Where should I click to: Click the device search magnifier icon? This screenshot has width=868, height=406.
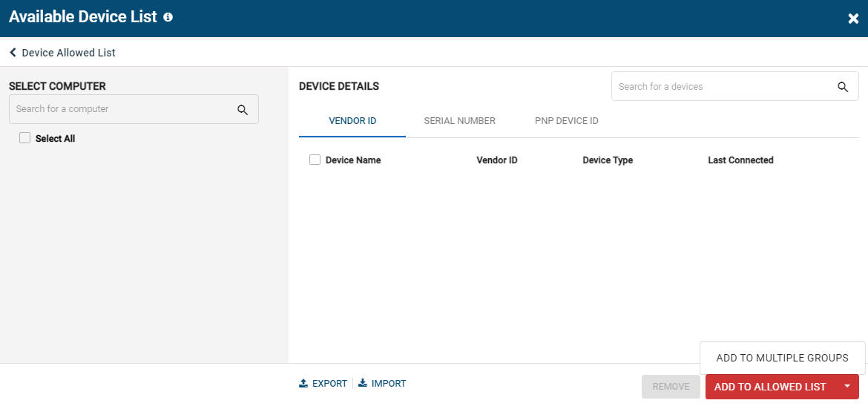pyautogui.click(x=843, y=87)
